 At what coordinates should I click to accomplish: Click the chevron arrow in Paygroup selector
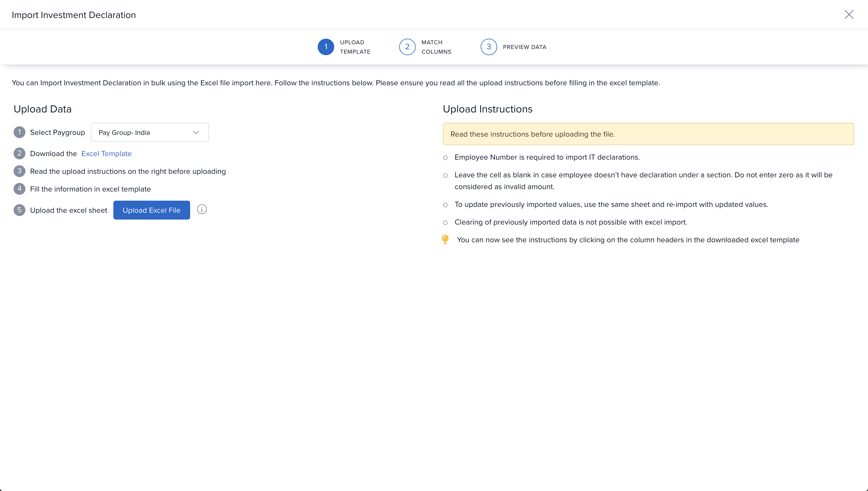click(196, 132)
